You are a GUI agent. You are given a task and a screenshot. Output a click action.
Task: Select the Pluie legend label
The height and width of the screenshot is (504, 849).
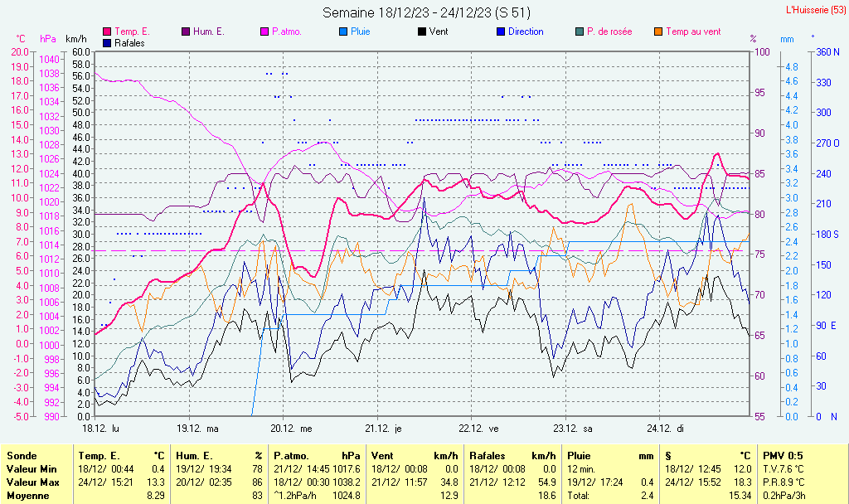tap(360, 32)
